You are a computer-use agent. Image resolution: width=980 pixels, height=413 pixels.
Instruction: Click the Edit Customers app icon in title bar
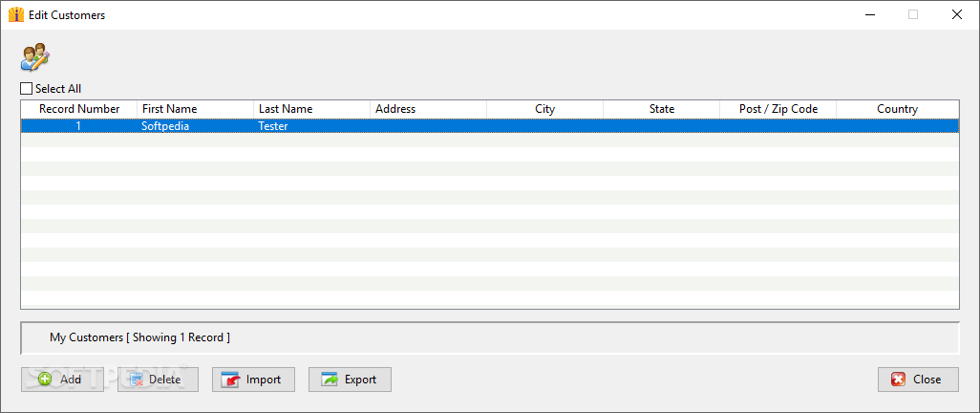(x=15, y=14)
